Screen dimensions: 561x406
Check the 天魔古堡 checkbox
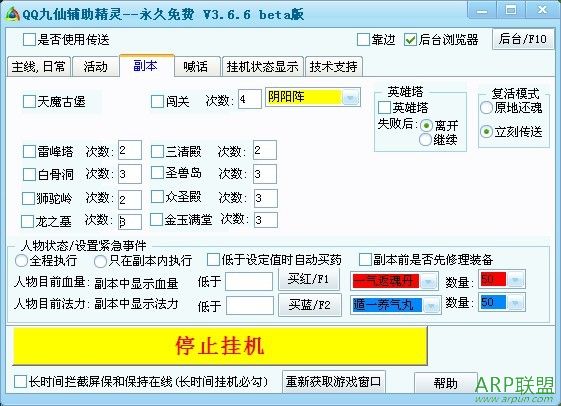[29, 102]
